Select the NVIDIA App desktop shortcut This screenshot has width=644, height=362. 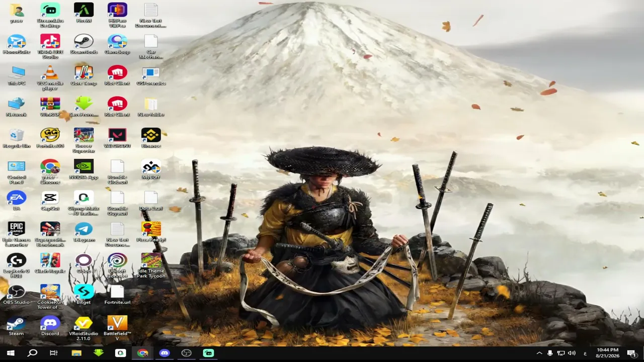point(84,169)
